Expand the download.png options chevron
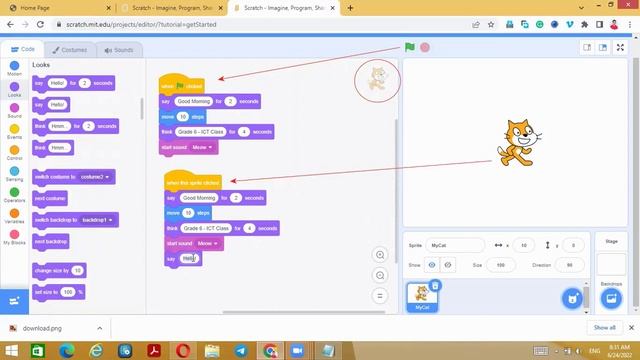The height and width of the screenshot is (360, 640). pyautogui.click(x=100, y=328)
